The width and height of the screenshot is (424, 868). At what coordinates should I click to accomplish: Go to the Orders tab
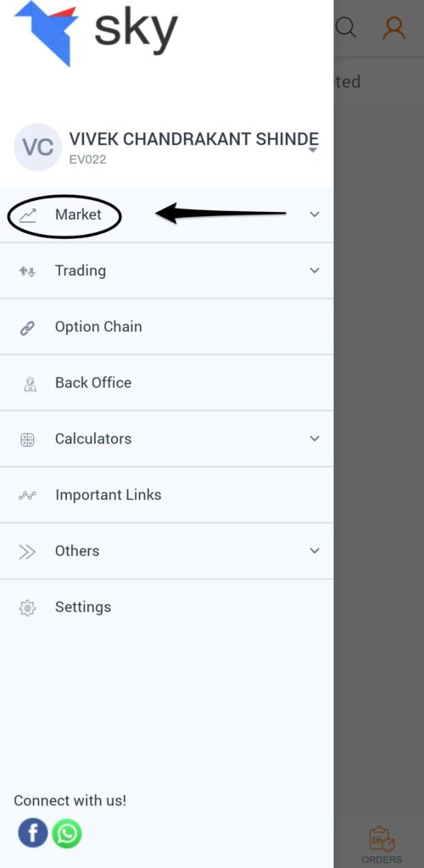tap(382, 845)
